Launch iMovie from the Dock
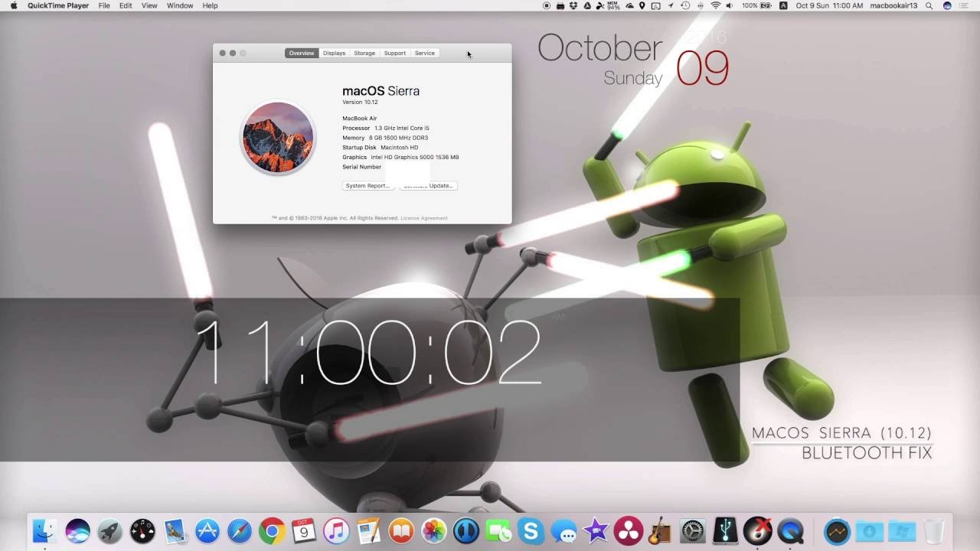Viewport: 980px width, 551px height. [596, 531]
